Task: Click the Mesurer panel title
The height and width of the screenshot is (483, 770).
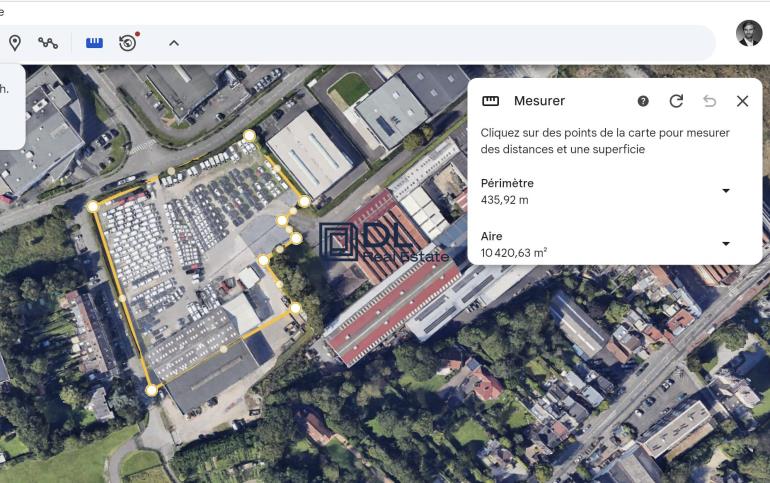Action: pos(539,101)
